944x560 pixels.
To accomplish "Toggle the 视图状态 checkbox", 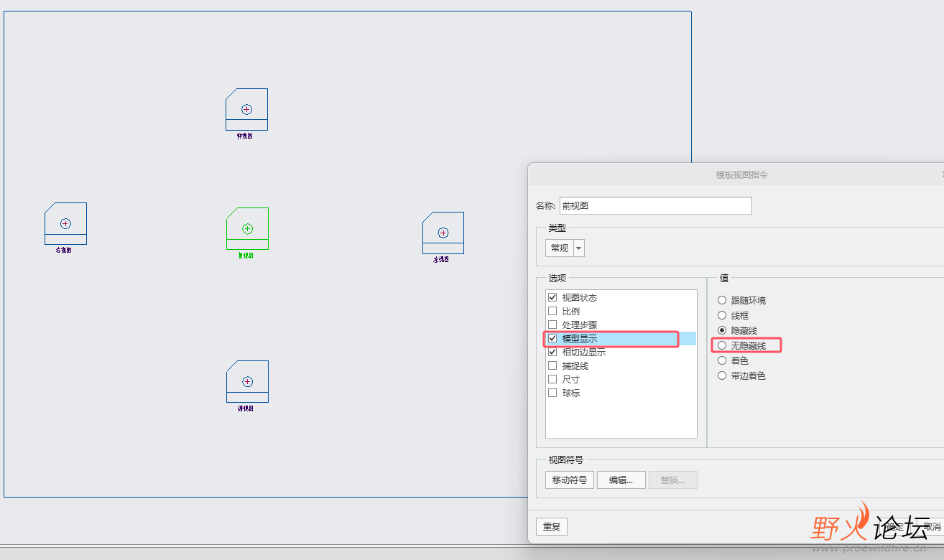I will click(x=552, y=297).
